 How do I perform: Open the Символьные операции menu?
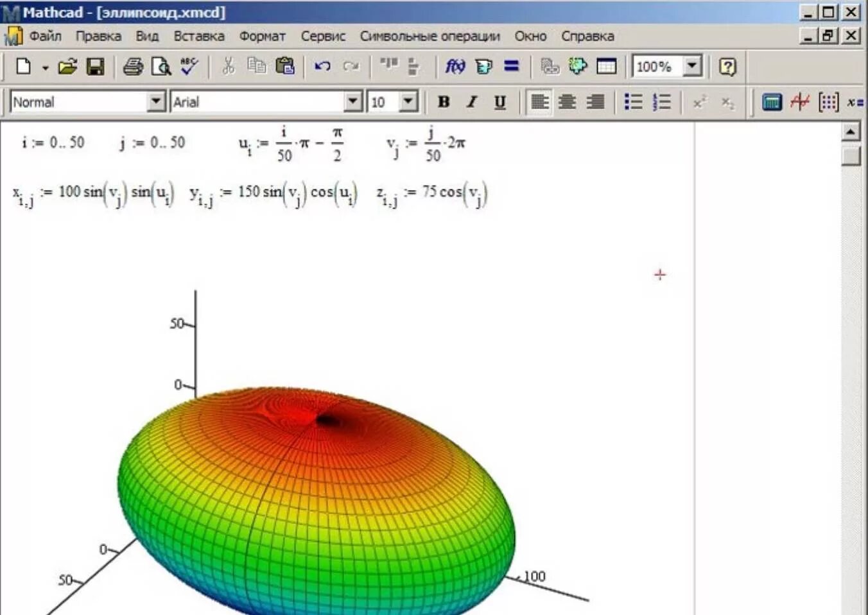point(430,36)
